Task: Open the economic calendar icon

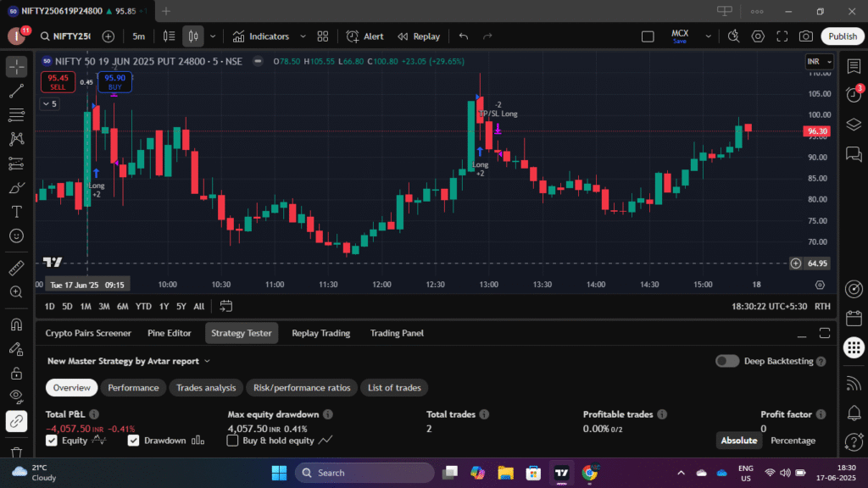Action: coord(854,319)
